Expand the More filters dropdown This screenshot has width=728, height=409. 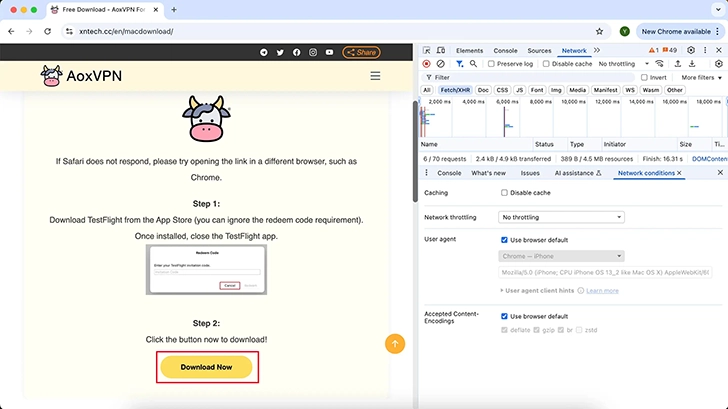[x=702, y=77]
